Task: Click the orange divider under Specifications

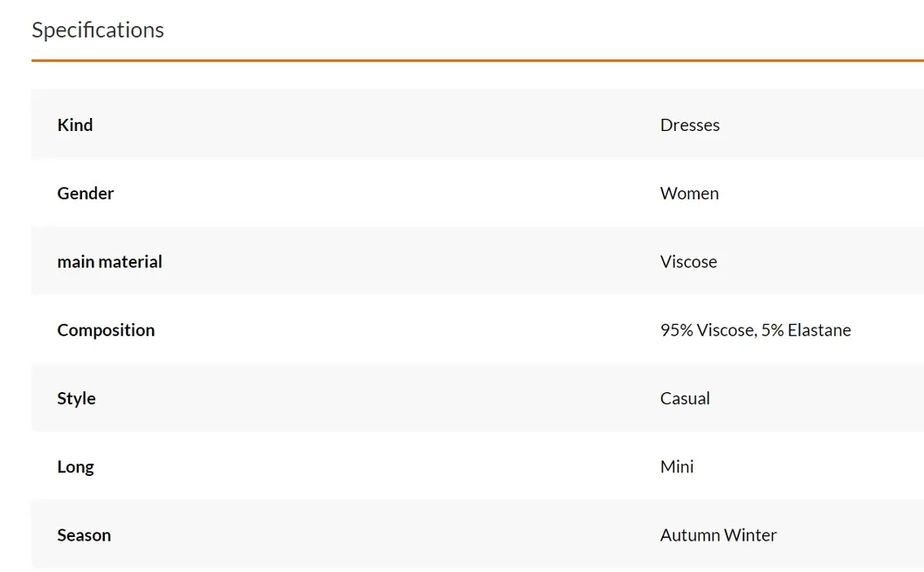Action: [x=478, y=60]
